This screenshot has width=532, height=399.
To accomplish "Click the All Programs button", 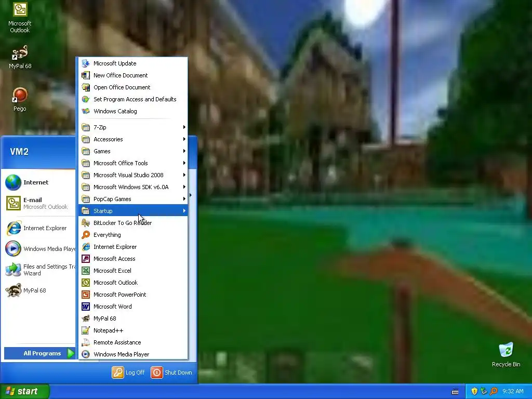I will point(39,353).
